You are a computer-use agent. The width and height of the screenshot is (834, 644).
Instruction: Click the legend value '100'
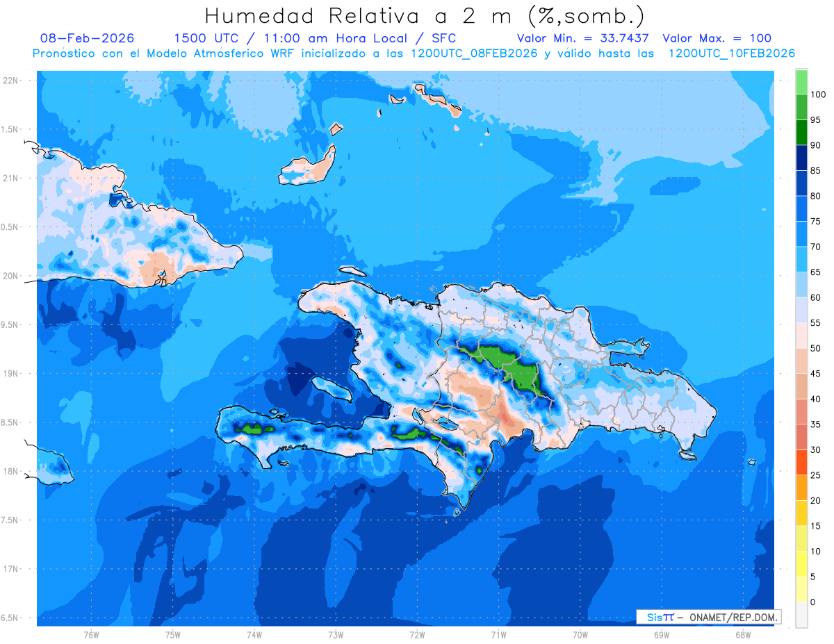817,94
